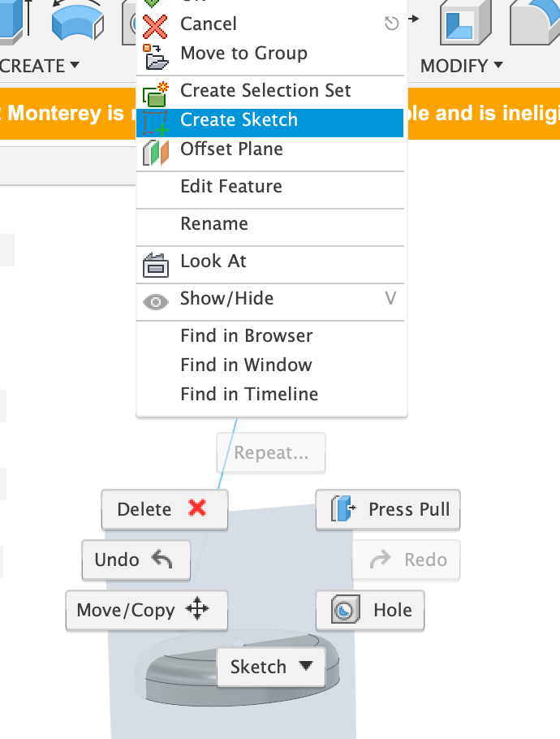Click the Offset Plane icon

pos(156,153)
